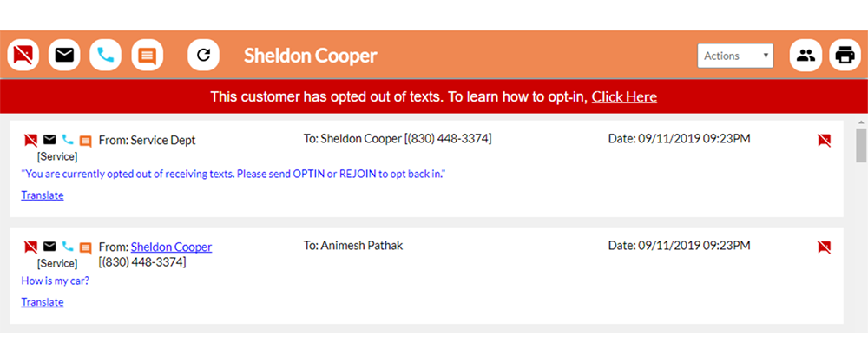Print the conversation with the printer icon
The height and width of the screenshot is (363, 868).
(x=845, y=56)
